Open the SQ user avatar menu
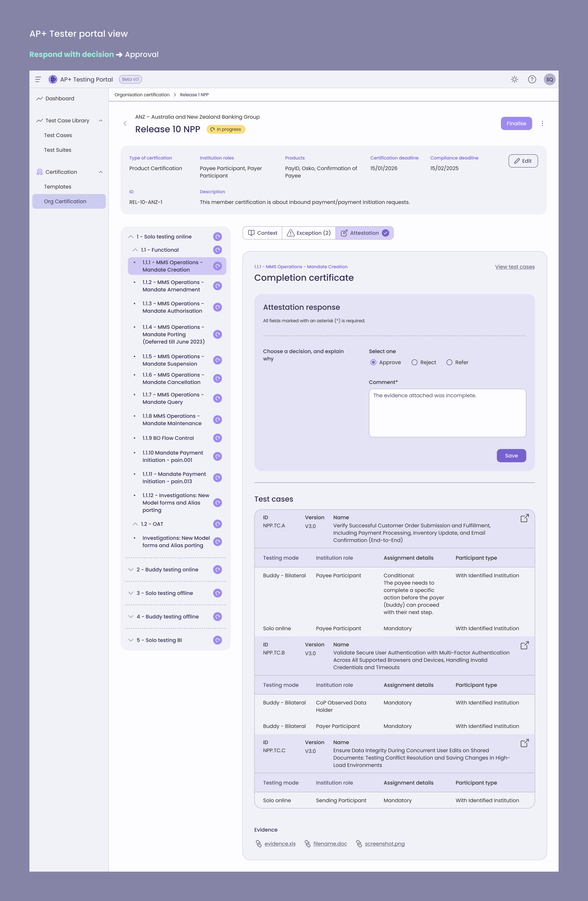The image size is (588, 901). 549,79
